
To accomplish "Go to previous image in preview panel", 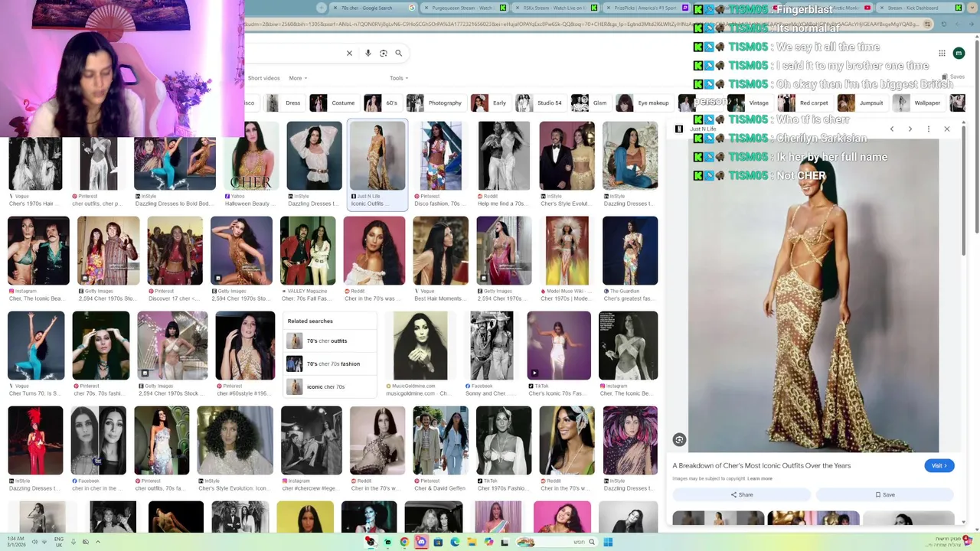I will [x=892, y=129].
